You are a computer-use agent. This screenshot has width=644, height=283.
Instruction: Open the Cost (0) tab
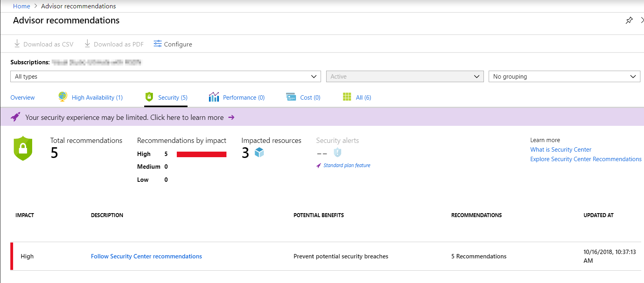[310, 98]
